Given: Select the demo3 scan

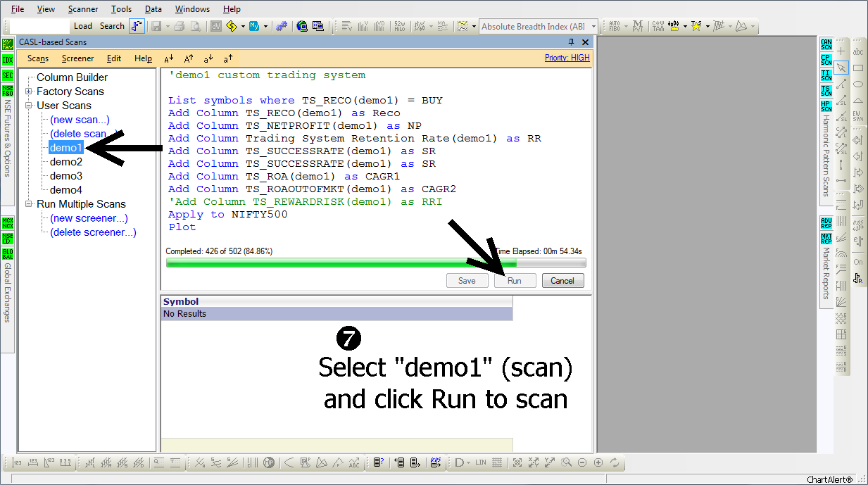Looking at the screenshot, I should tap(66, 176).
